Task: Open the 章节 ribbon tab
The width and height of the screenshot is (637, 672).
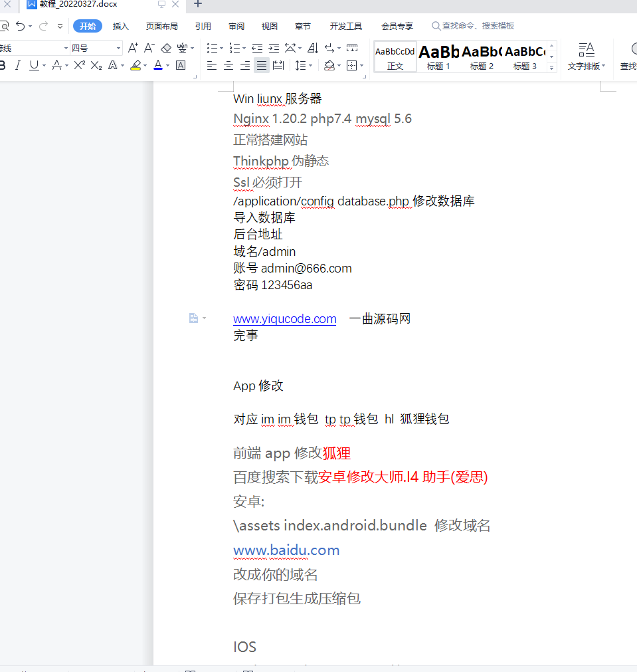Action: (302, 26)
